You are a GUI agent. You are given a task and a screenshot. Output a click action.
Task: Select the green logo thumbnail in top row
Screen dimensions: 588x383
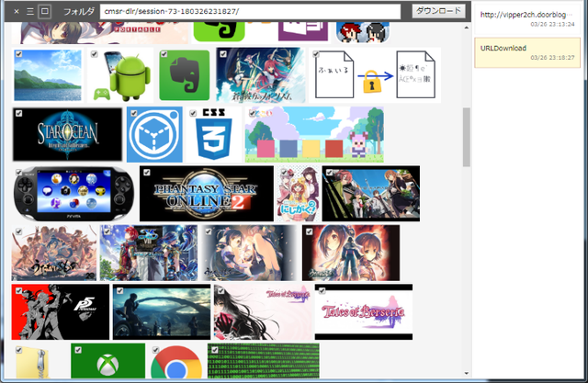[x=219, y=32]
